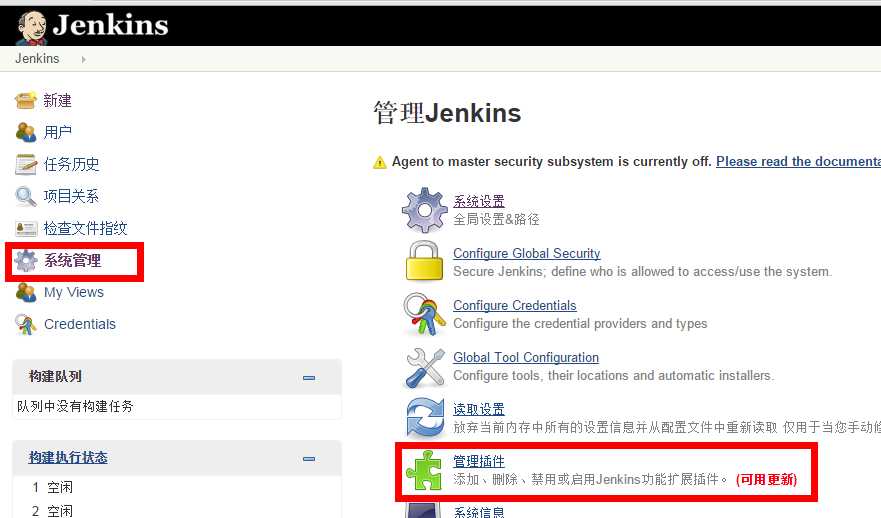Click the 系统管理 gear icon in sidebar
This screenshot has width=881, height=518.
26,261
